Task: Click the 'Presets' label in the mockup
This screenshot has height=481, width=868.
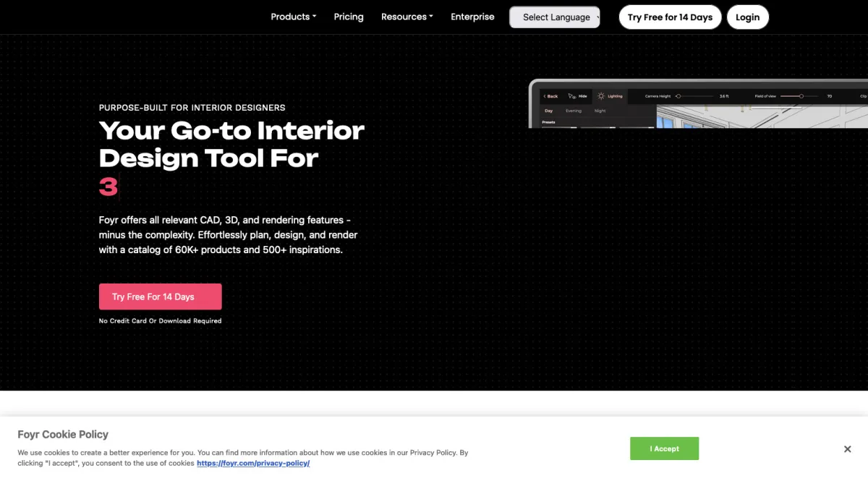Action: coord(549,122)
